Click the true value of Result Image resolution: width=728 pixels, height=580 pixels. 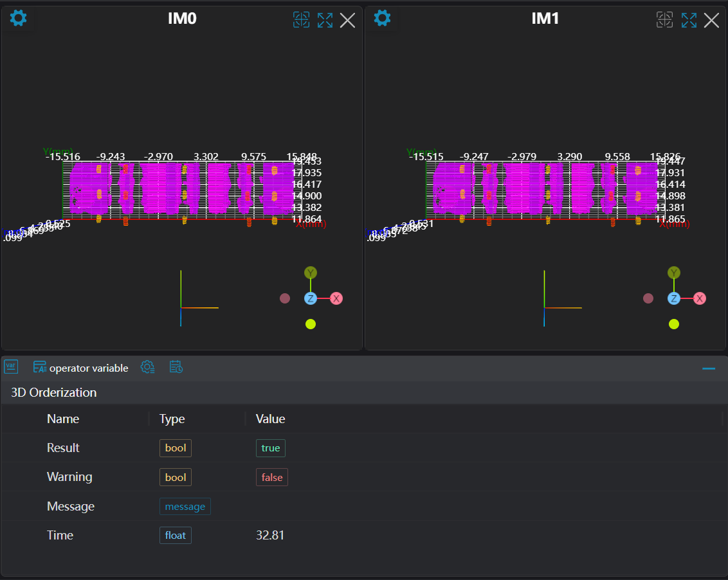point(270,448)
